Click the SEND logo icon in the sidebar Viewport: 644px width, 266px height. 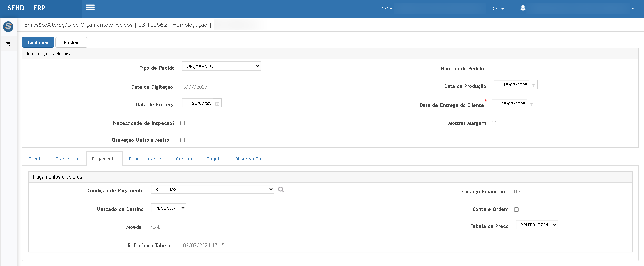click(x=8, y=27)
